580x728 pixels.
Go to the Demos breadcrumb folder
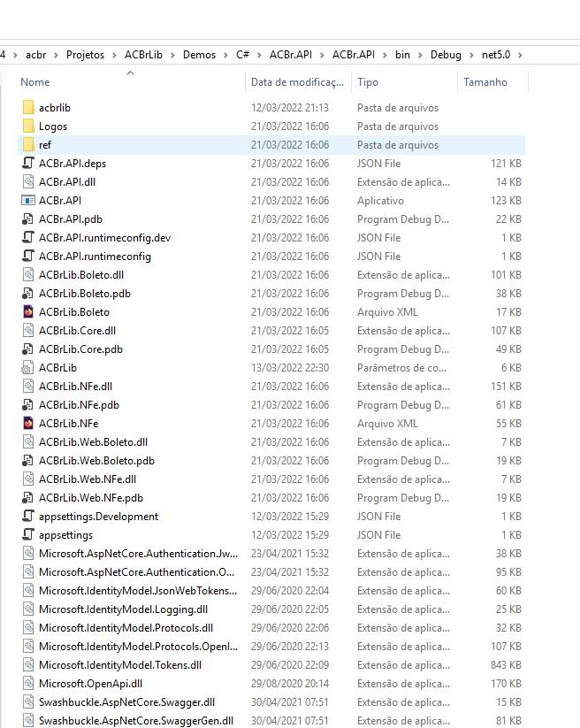pos(199,55)
